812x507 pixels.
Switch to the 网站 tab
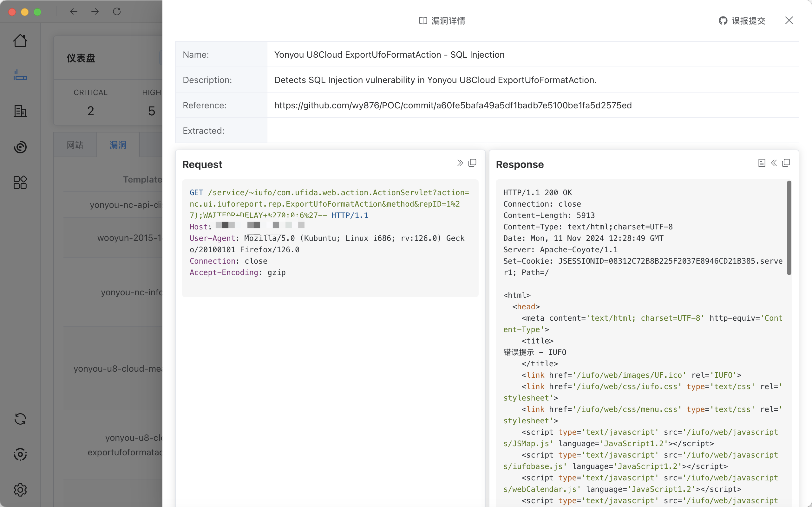tap(75, 145)
